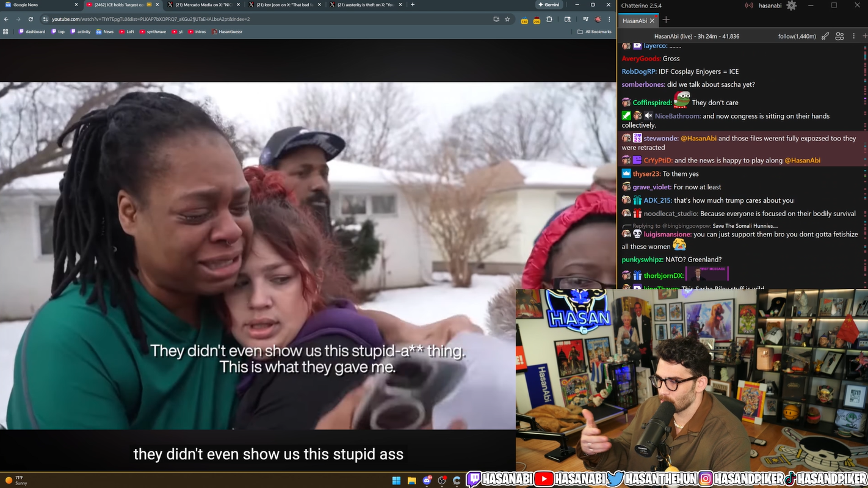Screen dimensions: 868x488
Task: Click the follow(1,440m) mode label
Action: click(x=797, y=36)
